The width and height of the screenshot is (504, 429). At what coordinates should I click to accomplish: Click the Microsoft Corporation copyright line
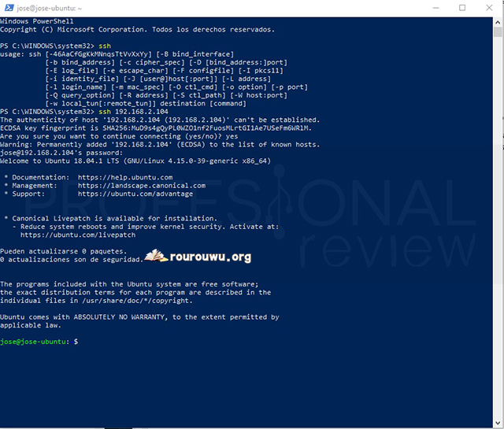137,30
